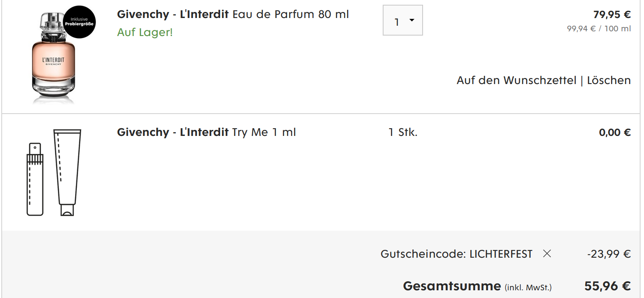The image size is (644, 298).
Task: Click the Gutscheincode: LICHTERFEST label
Action: (456, 254)
